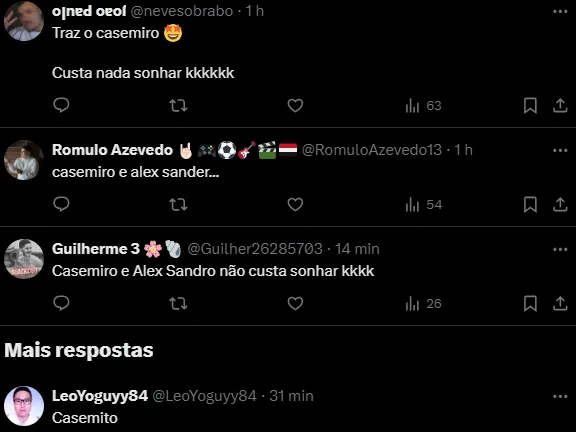This screenshot has height=432, width=576.
Task: Open Guilherme 3's avatar image
Action: (x=24, y=259)
